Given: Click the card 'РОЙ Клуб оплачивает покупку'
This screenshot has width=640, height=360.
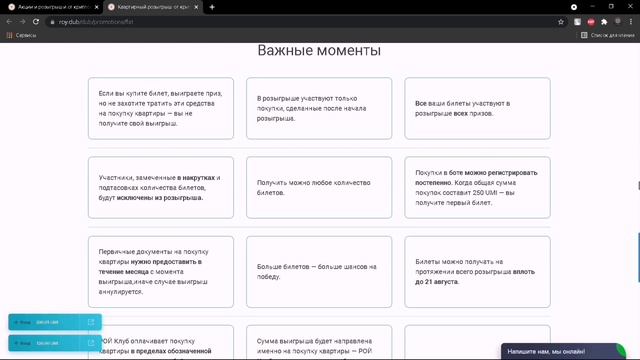Looking at the screenshot, I should 161,342.
